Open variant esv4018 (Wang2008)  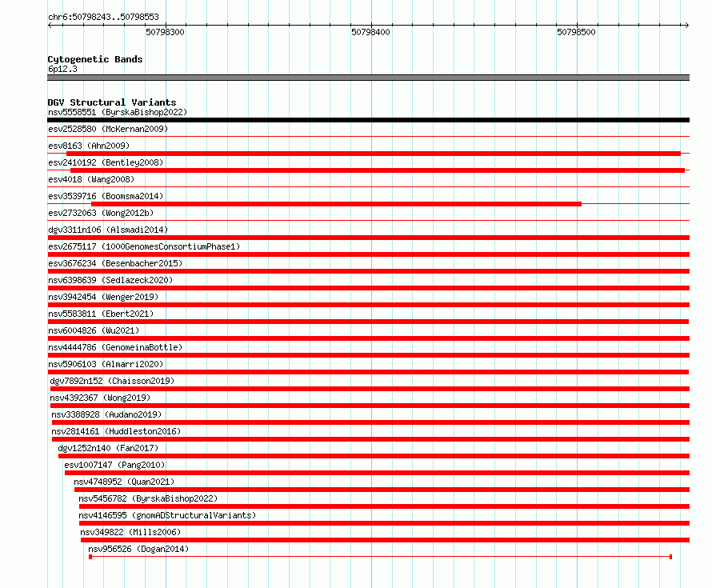[91, 179]
